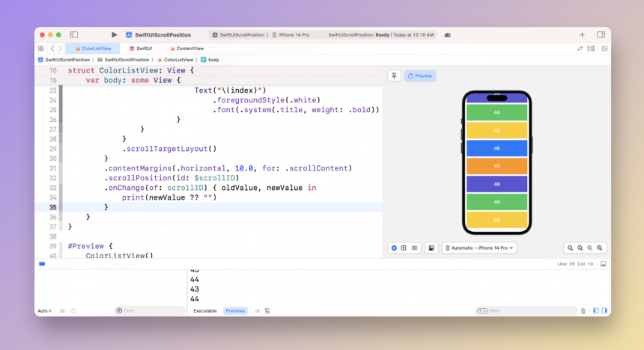The width and height of the screenshot is (644, 350).
Task: Click the rightmost zoom magnifier in canvas
Action: 600,248
